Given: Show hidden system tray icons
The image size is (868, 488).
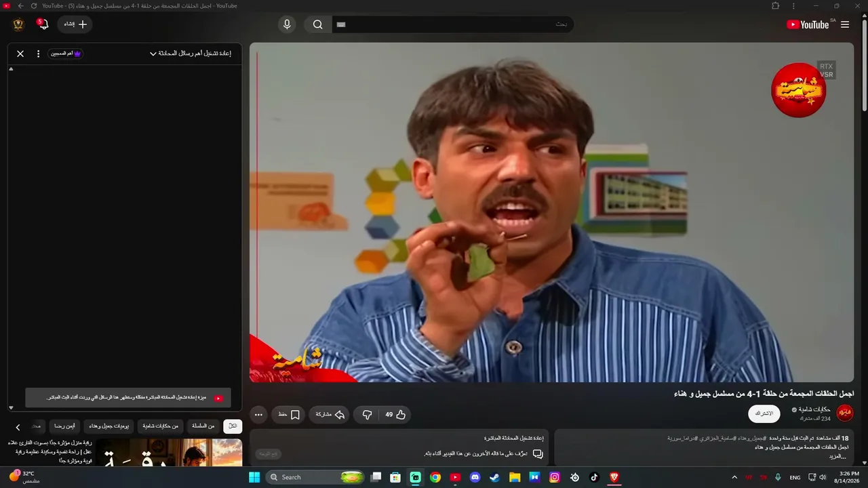Looking at the screenshot, I should tap(734, 477).
